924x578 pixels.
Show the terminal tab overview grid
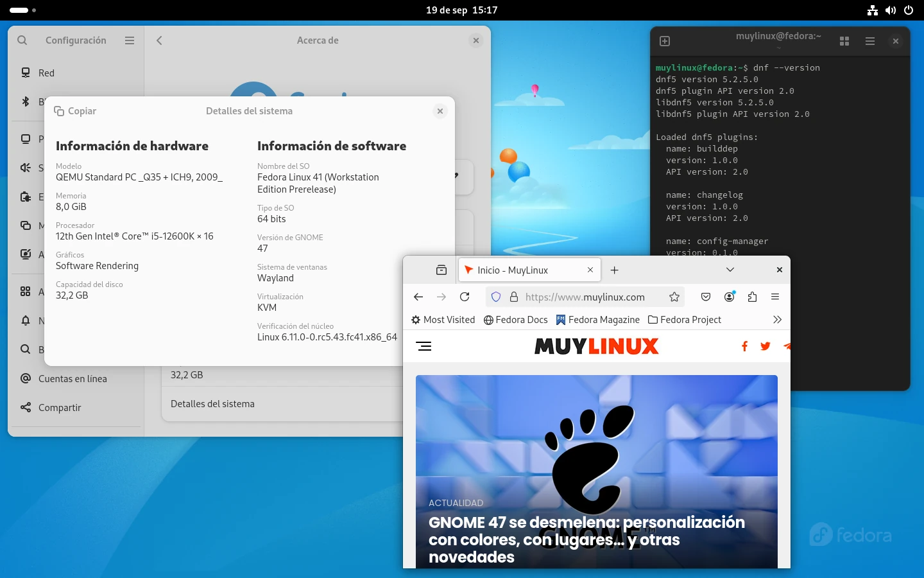pyautogui.click(x=844, y=41)
